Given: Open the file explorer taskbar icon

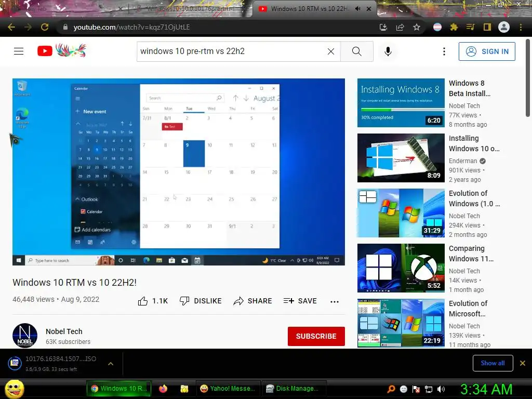Looking at the screenshot, I should pyautogui.click(x=184, y=389).
